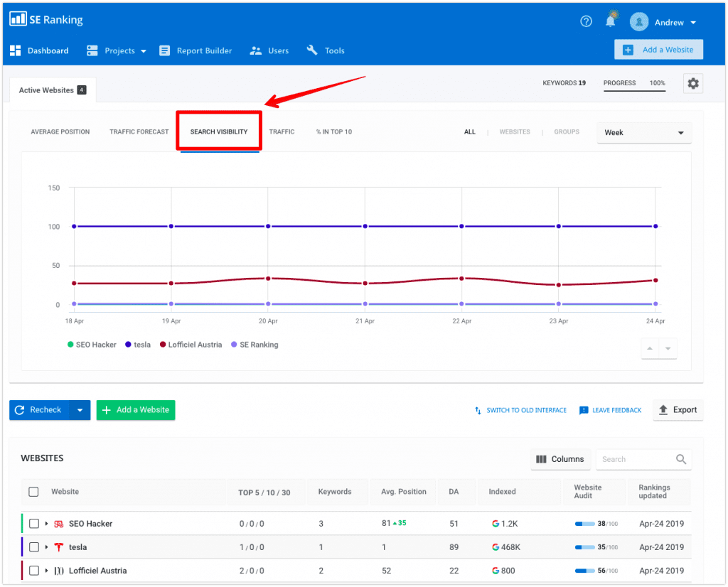Open the Projects dropdown menu
The width and height of the screenshot is (728, 587).
click(x=117, y=50)
